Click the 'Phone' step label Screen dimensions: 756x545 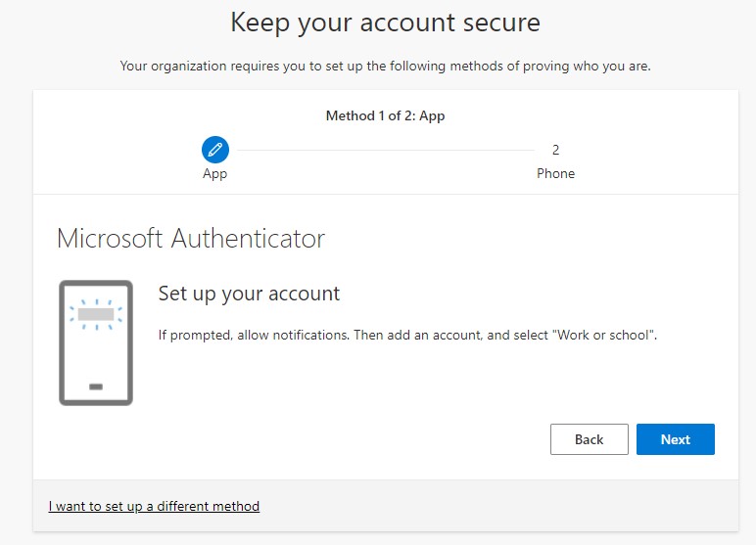[555, 173]
